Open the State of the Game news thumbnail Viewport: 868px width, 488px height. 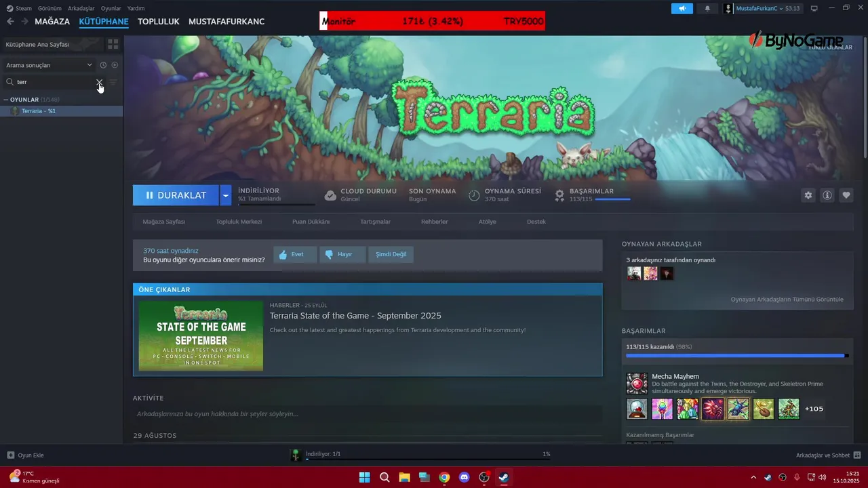[x=201, y=335]
